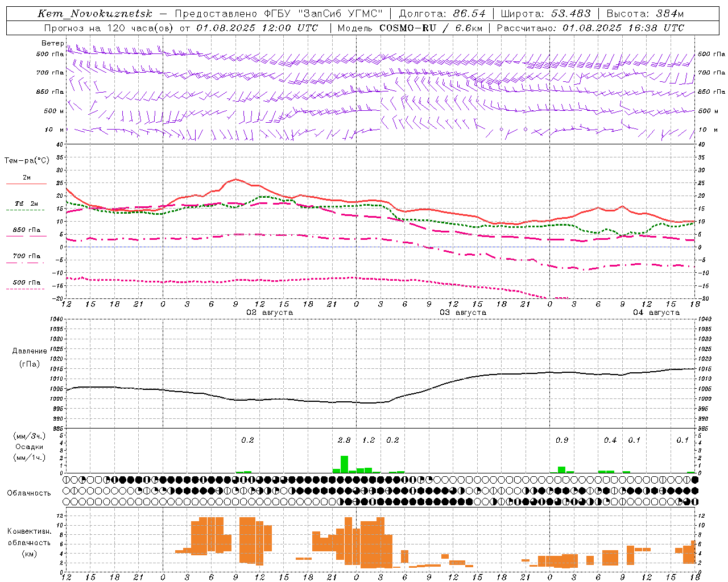Click the 'Высота: 384м' elevation value
The height and width of the screenshot is (582, 728).
645,14
